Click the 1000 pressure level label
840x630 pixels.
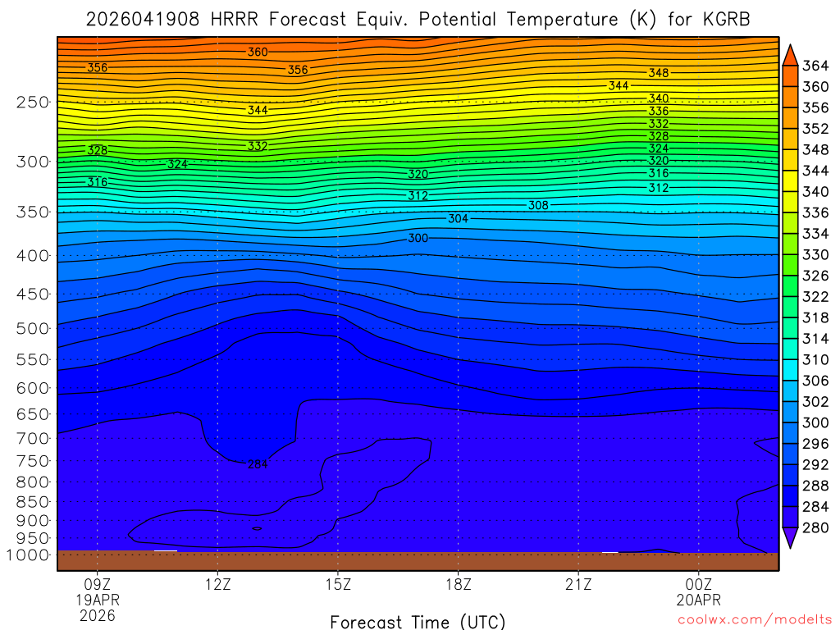(x=28, y=555)
